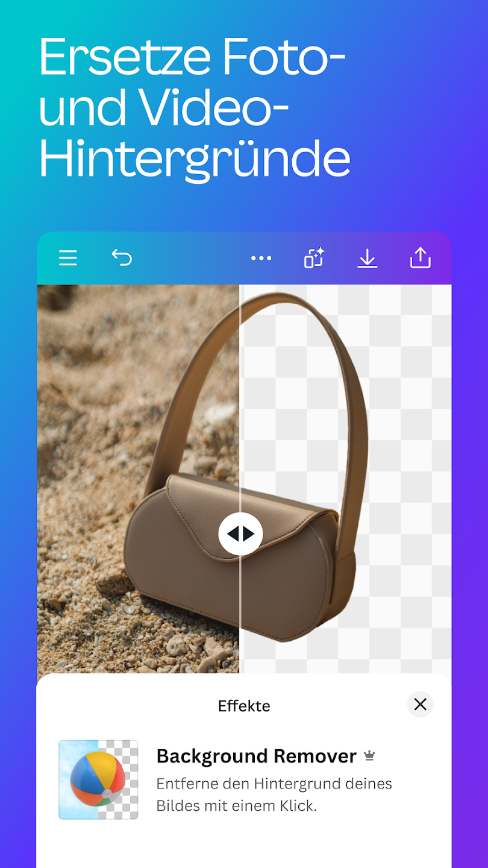The height and width of the screenshot is (868, 488).
Task: Tap the download arrow icon
Action: click(367, 258)
